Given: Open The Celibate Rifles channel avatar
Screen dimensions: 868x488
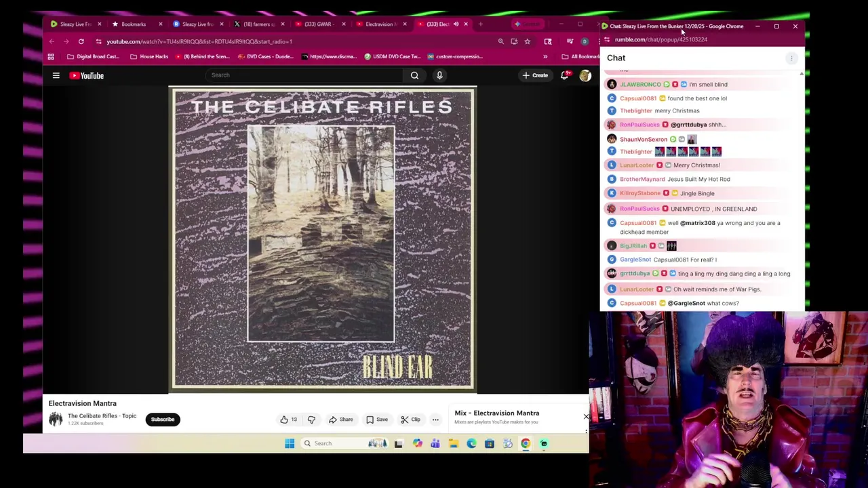Looking at the screenshot, I should 56,420.
